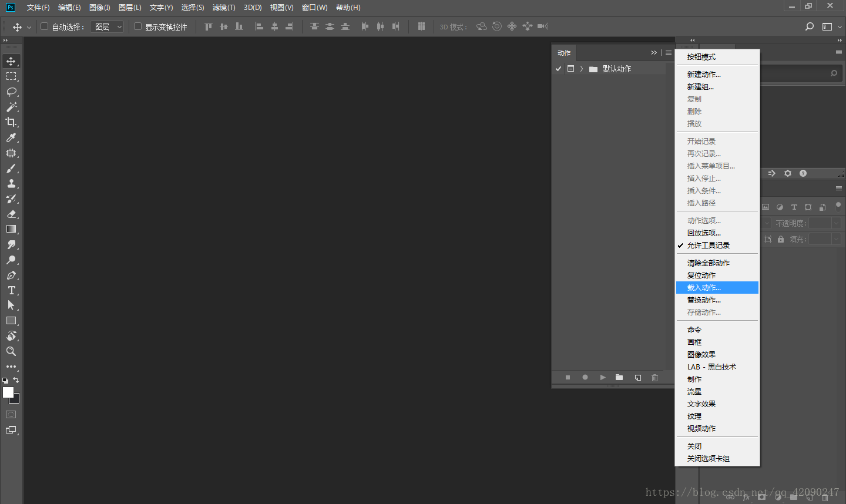
Task: Expand the toolbar double-arrow at top
Action: [5, 41]
